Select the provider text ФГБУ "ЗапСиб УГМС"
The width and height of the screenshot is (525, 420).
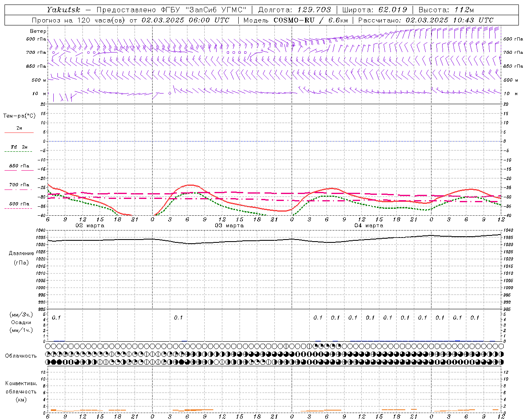click(205, 10)
